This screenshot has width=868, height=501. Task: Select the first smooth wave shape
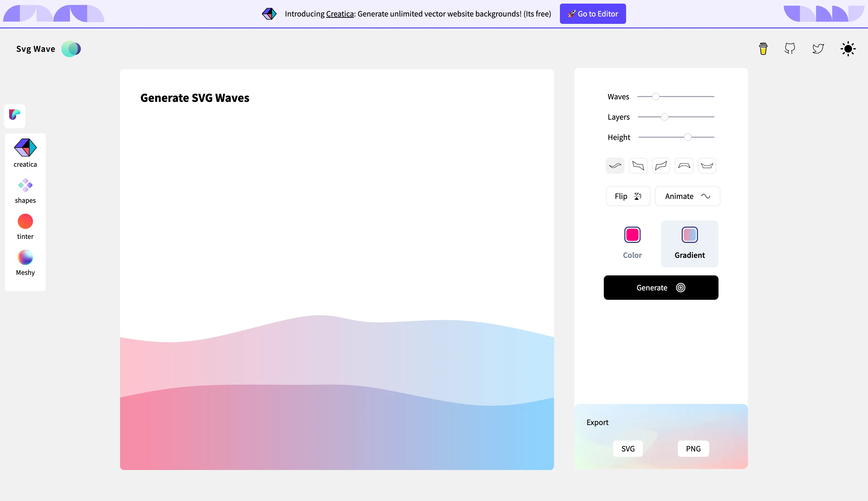pos(615,166)
